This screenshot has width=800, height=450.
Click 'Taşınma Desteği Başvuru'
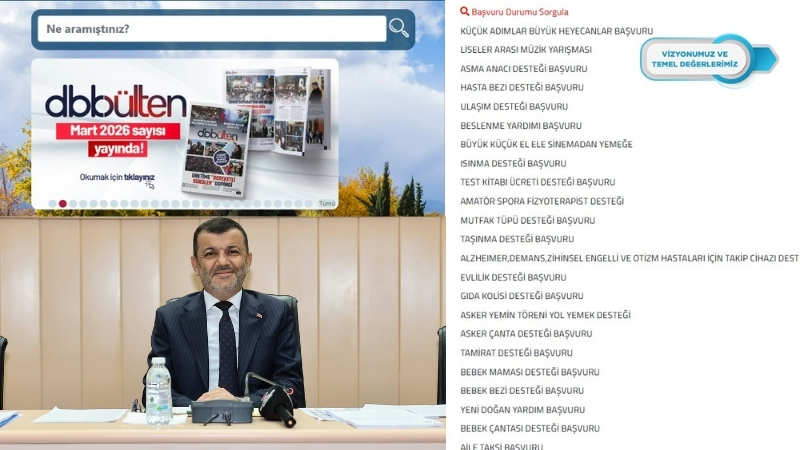click(517, 239)
